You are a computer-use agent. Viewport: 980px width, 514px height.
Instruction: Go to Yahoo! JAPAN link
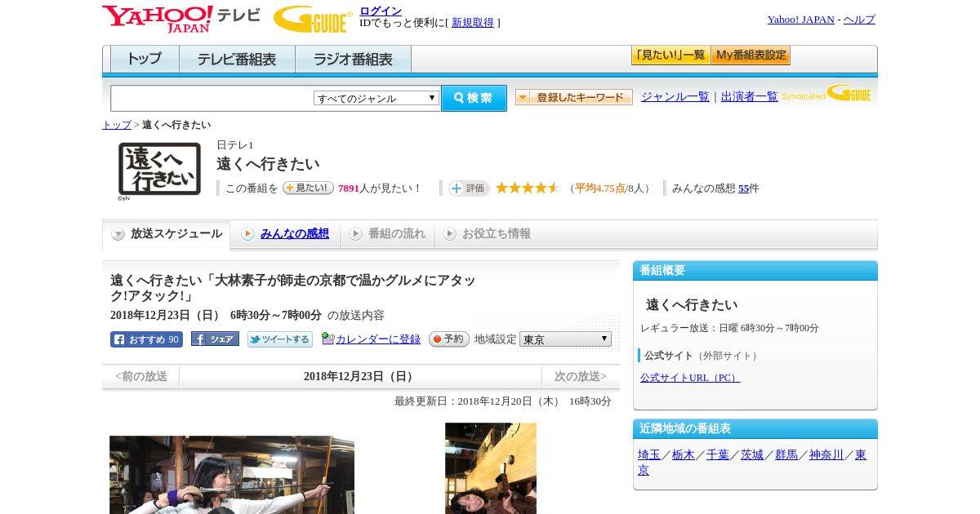800,20
